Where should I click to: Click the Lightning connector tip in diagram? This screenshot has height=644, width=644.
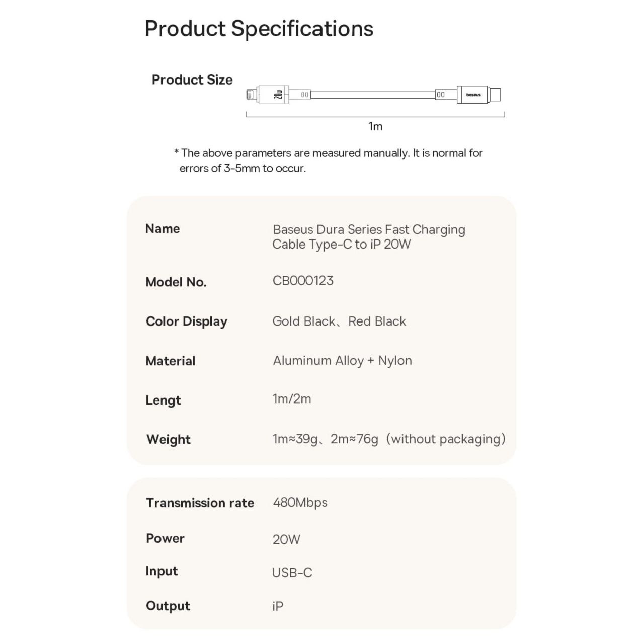[252, 95]
